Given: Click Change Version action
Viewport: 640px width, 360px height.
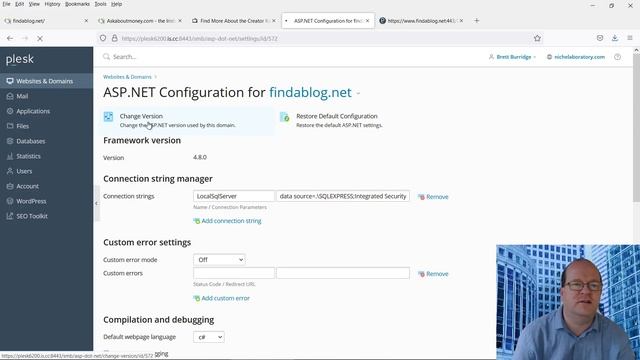Looking at the screenshot, I should [141, 116].
